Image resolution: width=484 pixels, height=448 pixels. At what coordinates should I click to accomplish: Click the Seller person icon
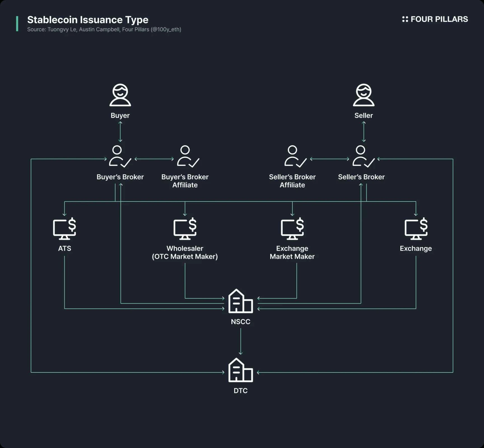pos(364,95)
